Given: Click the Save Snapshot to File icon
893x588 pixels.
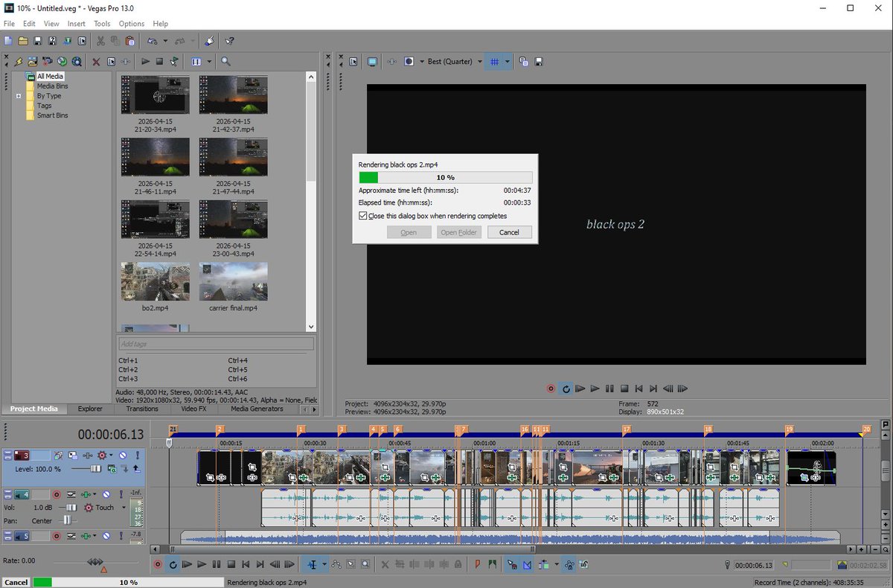Looking at the screenshot, I should [539, 61].
